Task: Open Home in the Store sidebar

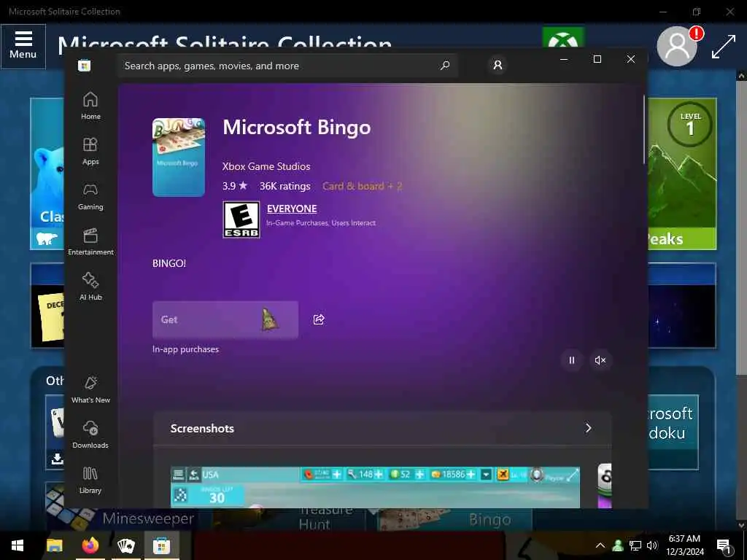Action: click(x=90, y=106)
